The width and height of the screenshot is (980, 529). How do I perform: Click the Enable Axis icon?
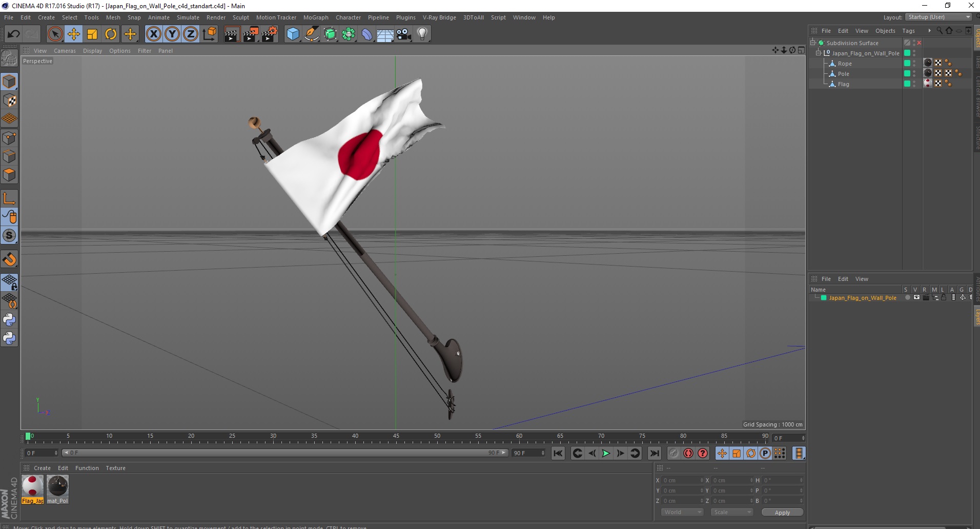point(9,198)
